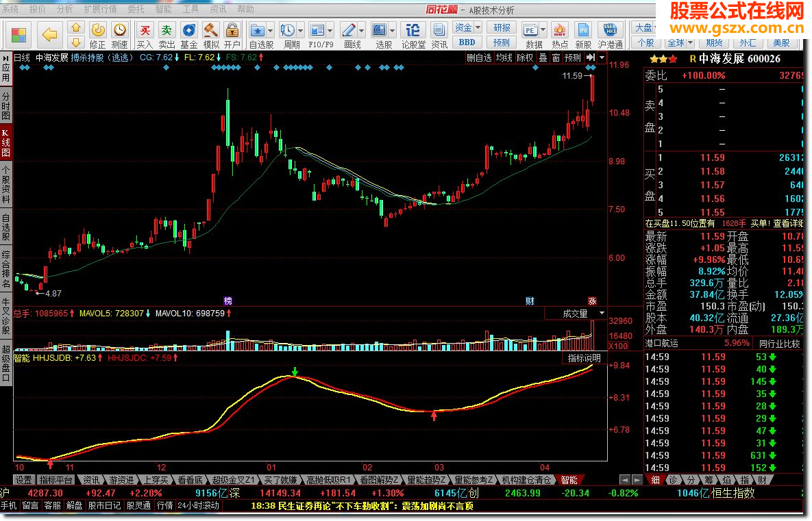Switch to the 超级金叉Z1 indicator tab
The height and width of the screenshot is (521, 812).
[234, 480]
